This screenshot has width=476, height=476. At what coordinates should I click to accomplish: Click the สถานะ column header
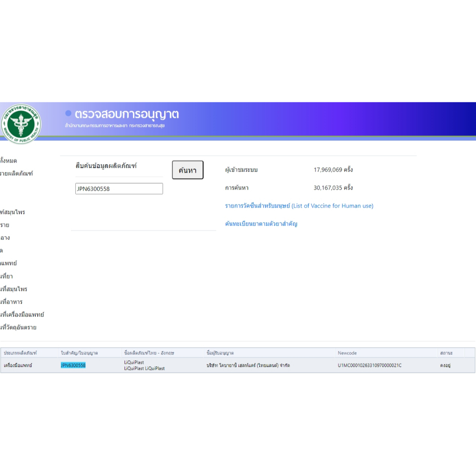[446, 353]
